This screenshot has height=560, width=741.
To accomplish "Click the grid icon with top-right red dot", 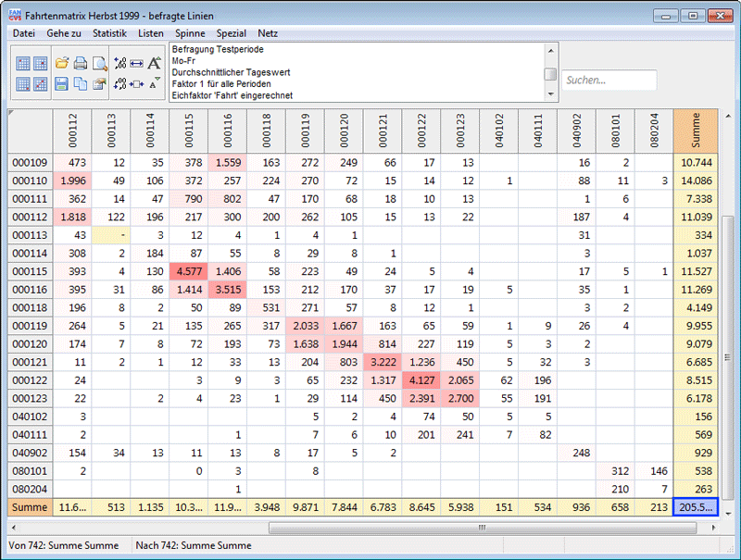I will pos(41,63).
